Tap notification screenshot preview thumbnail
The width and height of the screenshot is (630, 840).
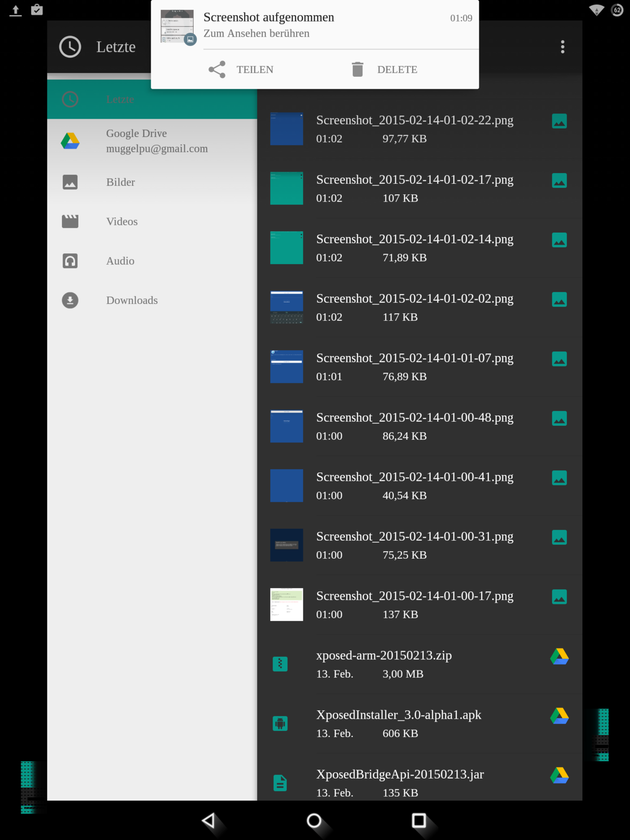point(177,26)
